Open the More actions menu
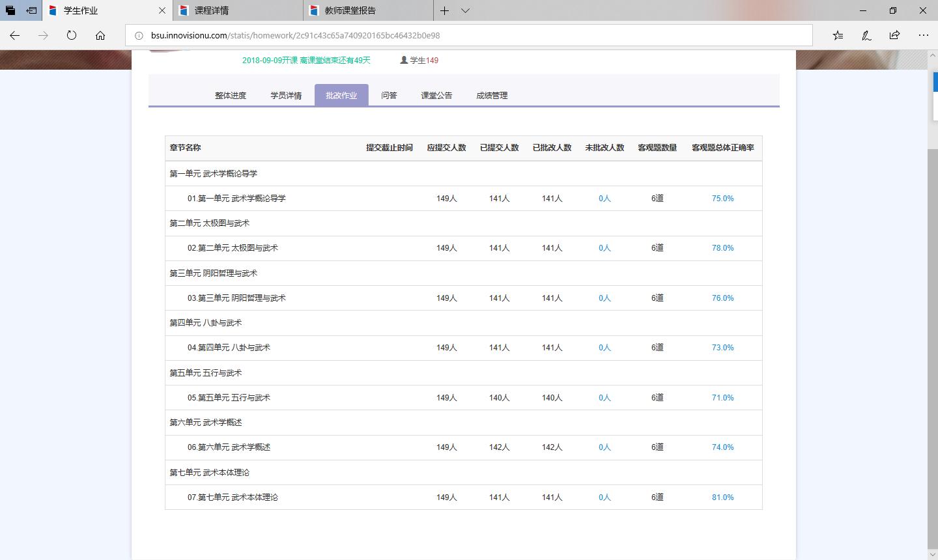Screen dimensions: 938x560 (924, 35)
